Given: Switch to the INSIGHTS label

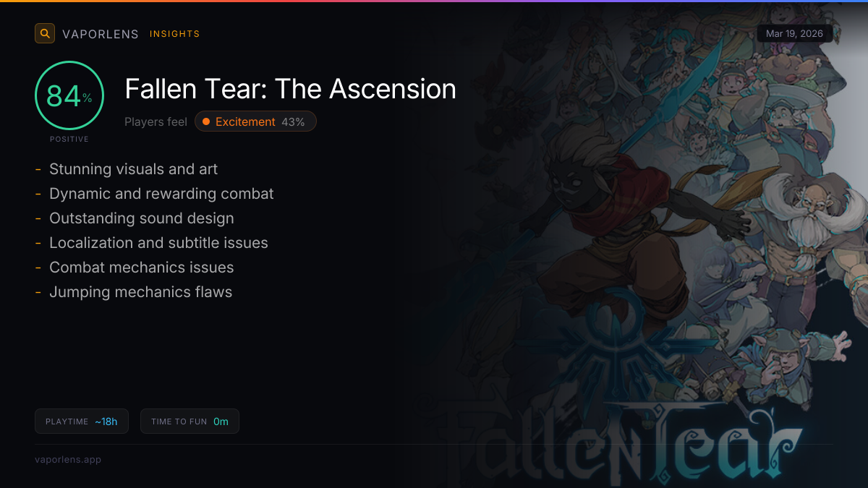Looking at the screenshot, I should point(175,34).
